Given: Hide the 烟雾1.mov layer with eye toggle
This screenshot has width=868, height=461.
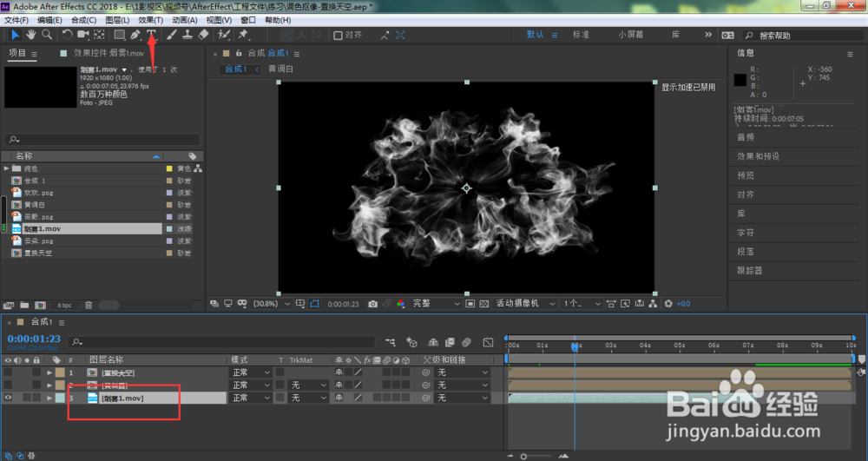Looking at the screenshot, I should (x=9, y=398).
